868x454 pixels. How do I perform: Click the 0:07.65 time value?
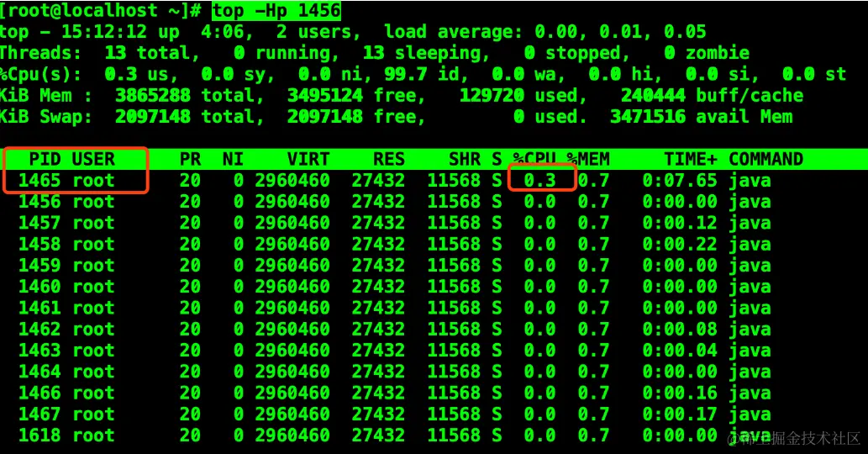[x=680, y=181]
